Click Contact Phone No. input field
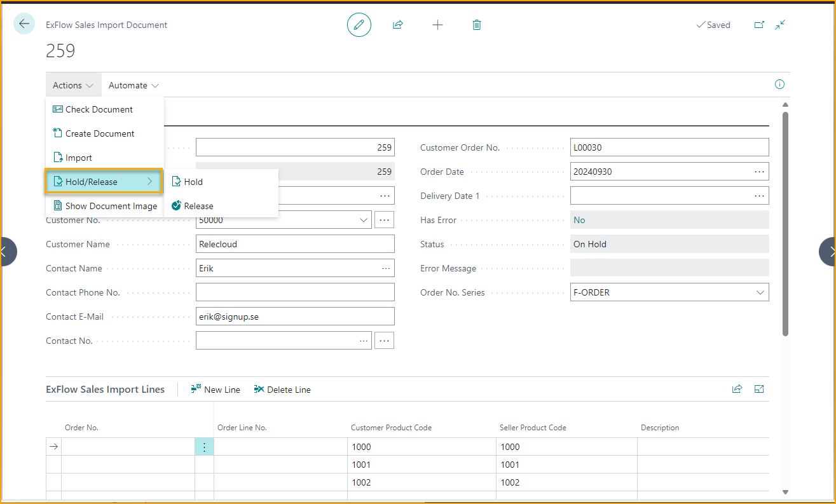 [295, 292]
